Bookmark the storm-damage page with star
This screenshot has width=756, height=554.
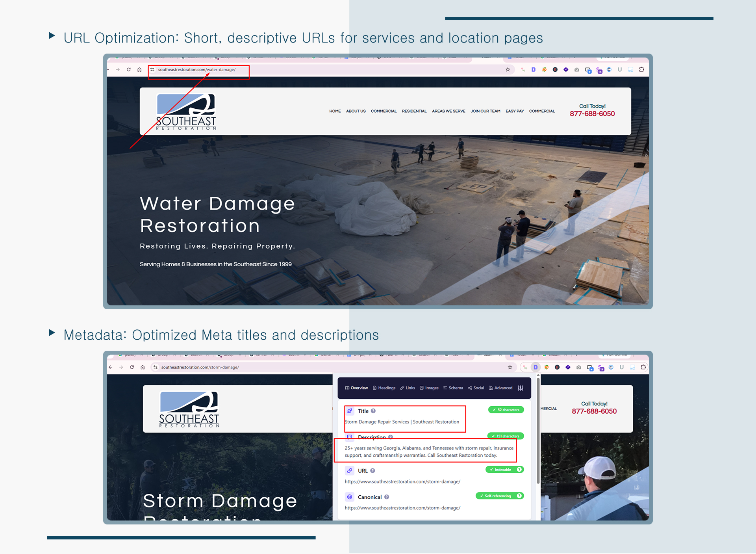(x=510, y=367)
